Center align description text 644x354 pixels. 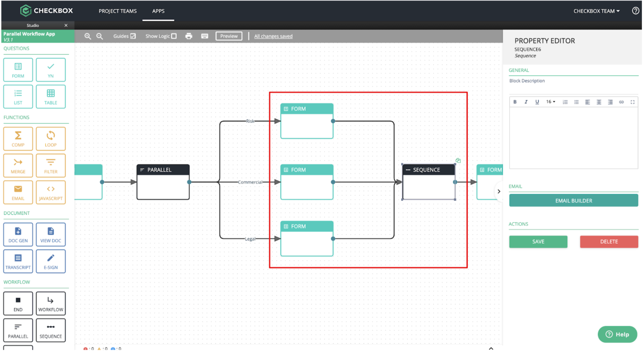(x=599, y=102)
